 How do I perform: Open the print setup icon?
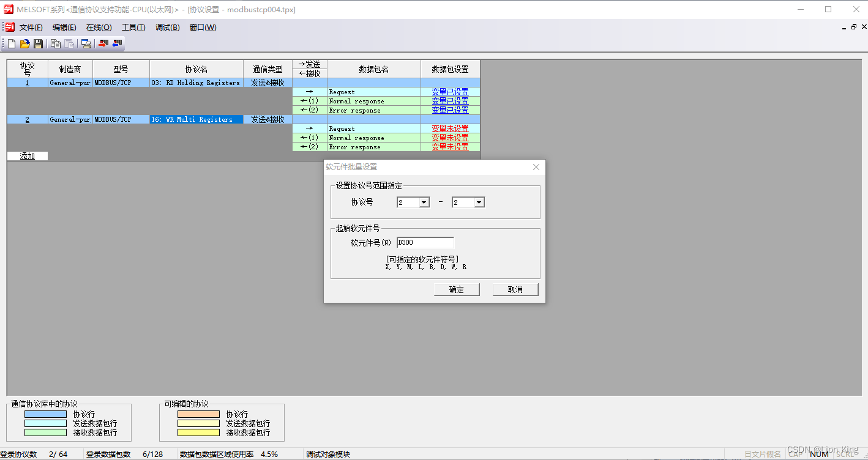[86, 43]
